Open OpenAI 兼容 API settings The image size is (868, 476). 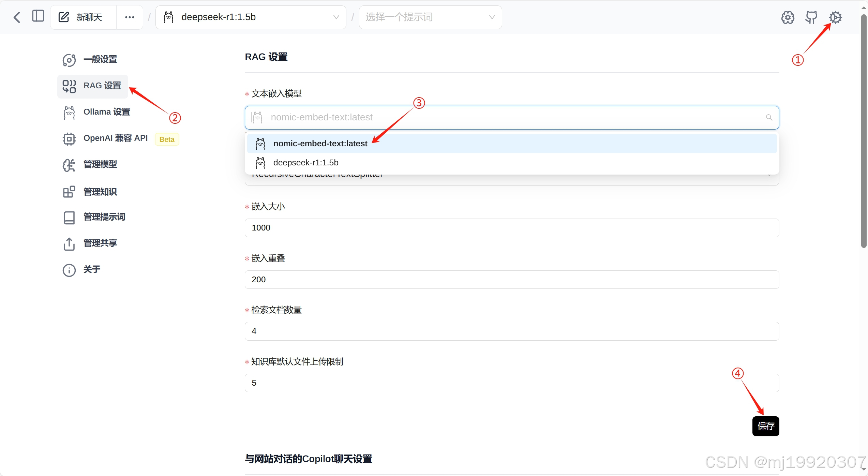pos(115,138)
